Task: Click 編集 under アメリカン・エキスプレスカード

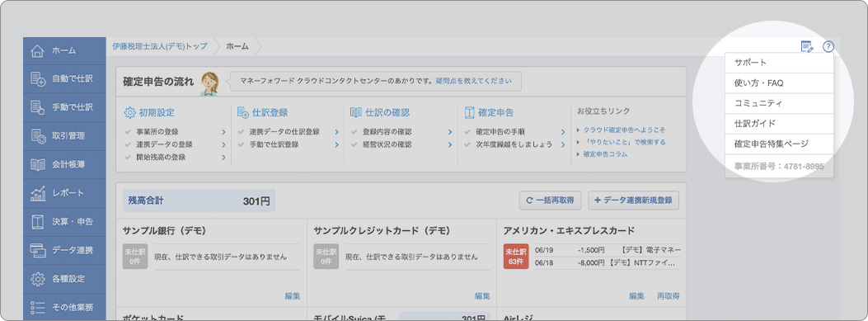Action: [x=636, y=296]
